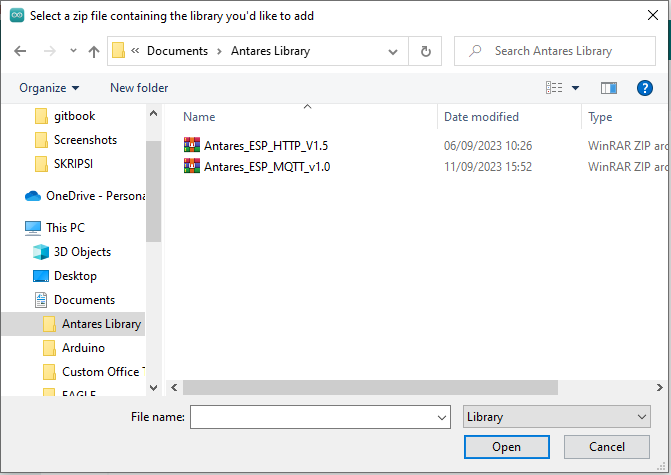Open the Library file type dropdown
The height and width of the screenshot is (475, 671).
click(557, 417)
